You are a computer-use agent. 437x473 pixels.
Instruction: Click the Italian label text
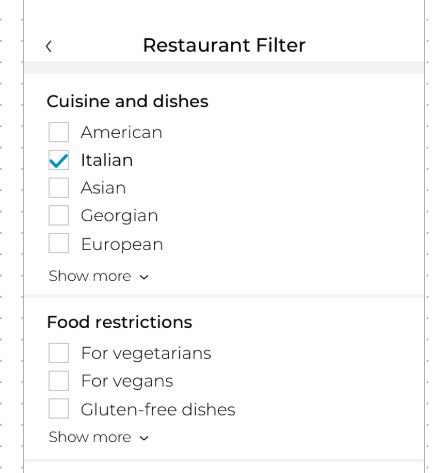(x=107, y=160)
